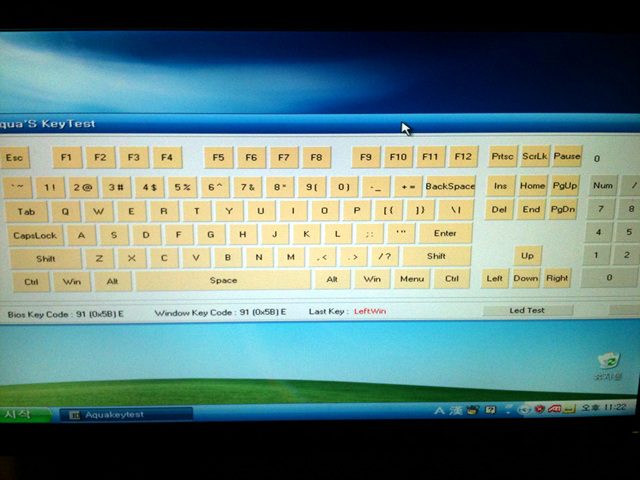Viewport: 640px width, 480px height.
Task: Click the right Alt key tile
Action: pyautogui.click(x=332, y=280)
